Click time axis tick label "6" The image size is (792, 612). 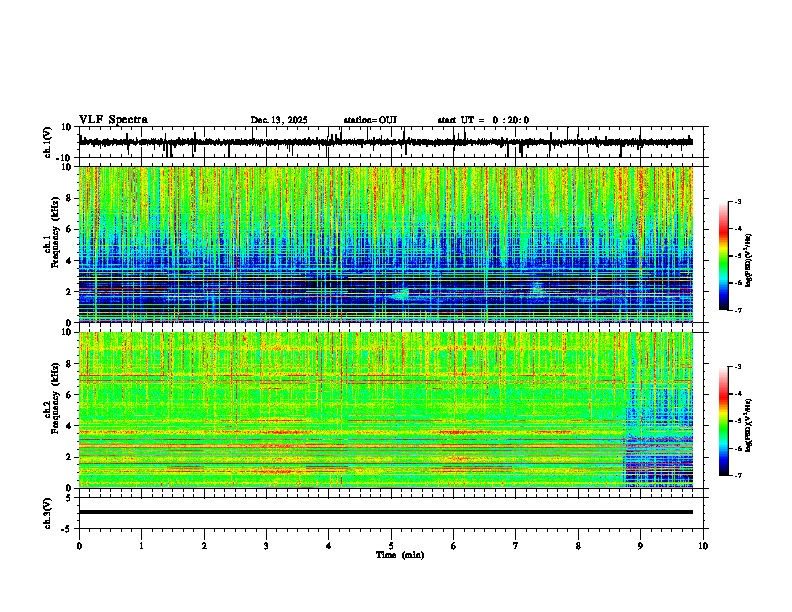[454, 546]
